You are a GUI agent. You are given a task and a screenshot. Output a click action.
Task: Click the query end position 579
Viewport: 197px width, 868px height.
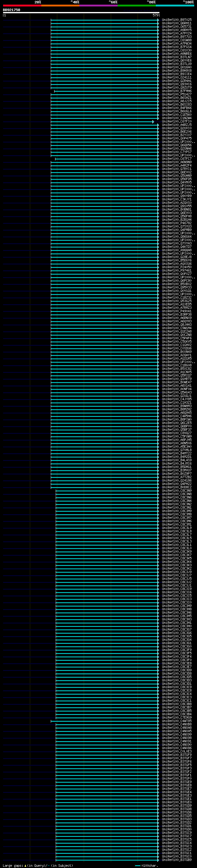click(155, 15)
